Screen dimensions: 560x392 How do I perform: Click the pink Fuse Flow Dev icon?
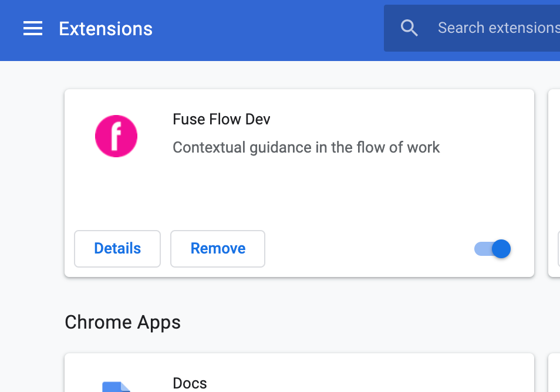click(x=116, y=136)
